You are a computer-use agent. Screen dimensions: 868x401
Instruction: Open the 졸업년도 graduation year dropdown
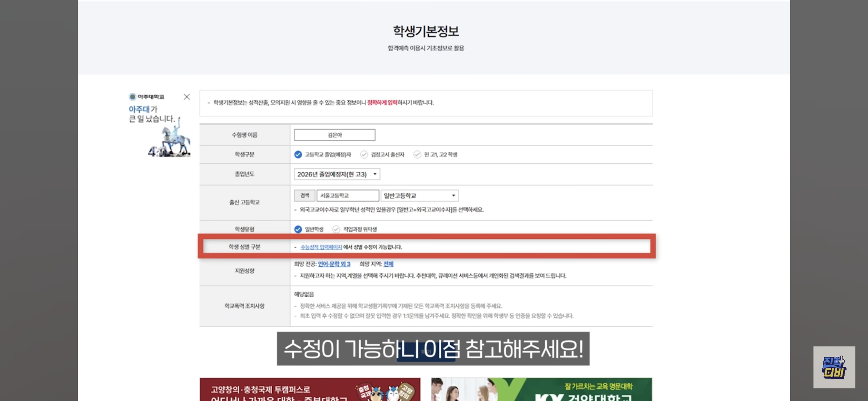pyautogui.click(x=337, y=174)
